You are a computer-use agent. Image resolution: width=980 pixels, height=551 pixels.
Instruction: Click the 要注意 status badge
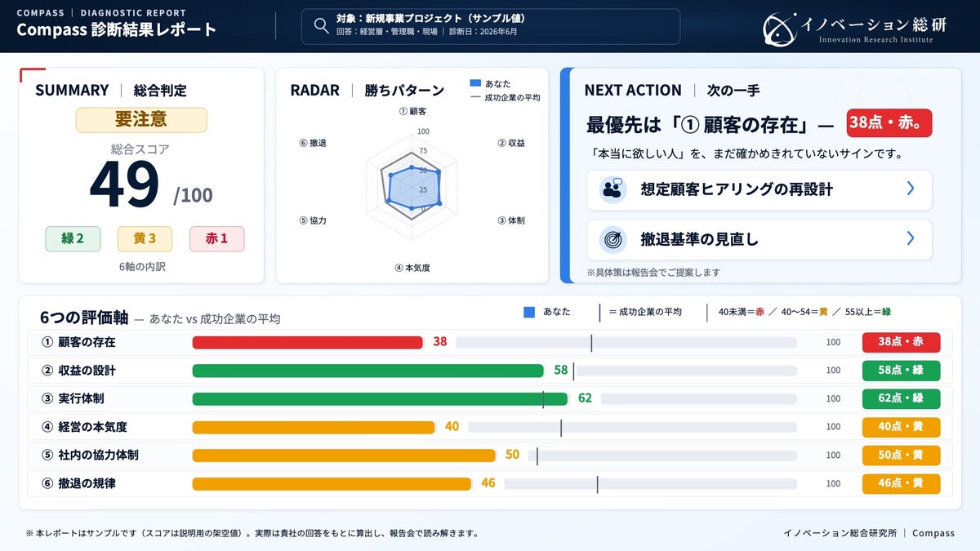point(141,120)
